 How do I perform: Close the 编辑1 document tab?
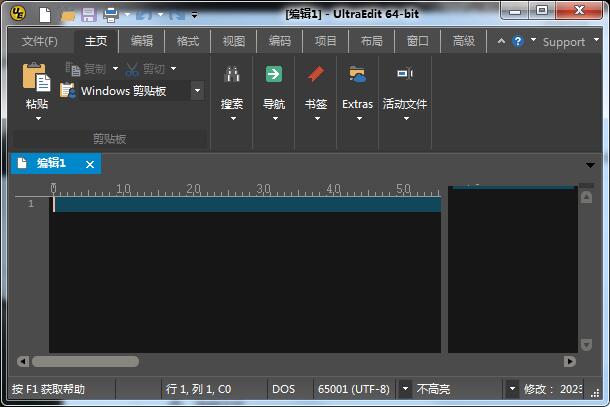click(x=90, y=165)
